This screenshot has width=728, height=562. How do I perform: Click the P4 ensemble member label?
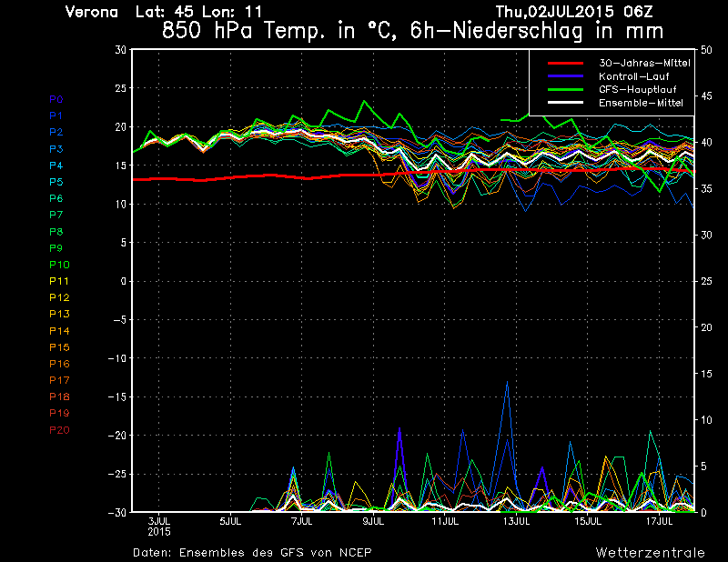pos(56,166)
